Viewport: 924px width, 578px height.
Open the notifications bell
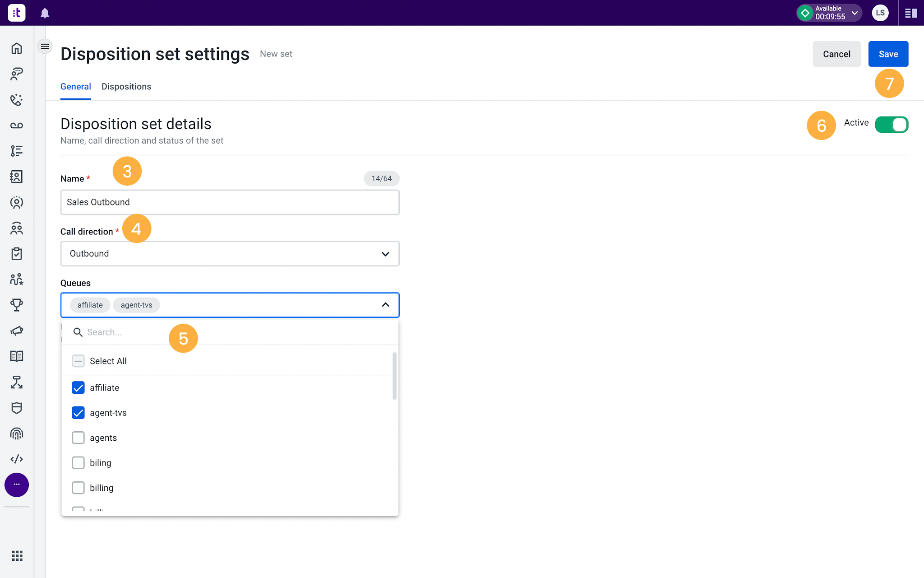pos(45,13)
